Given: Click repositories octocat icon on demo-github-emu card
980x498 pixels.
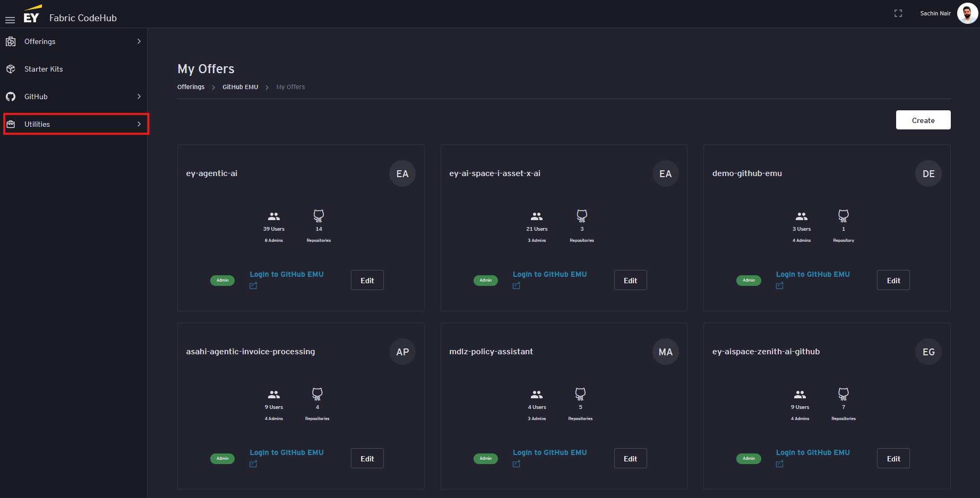Looking at the screenshot, I should pyautogui.click(x=843, y=216).
